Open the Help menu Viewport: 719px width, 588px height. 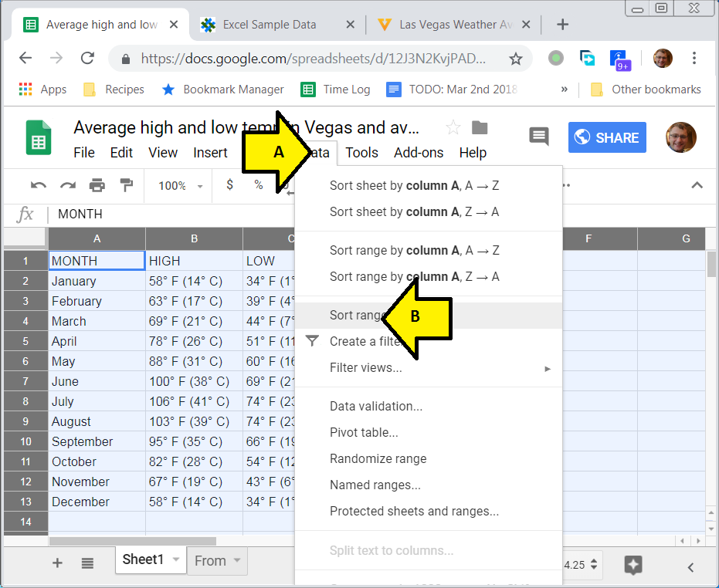473,153
